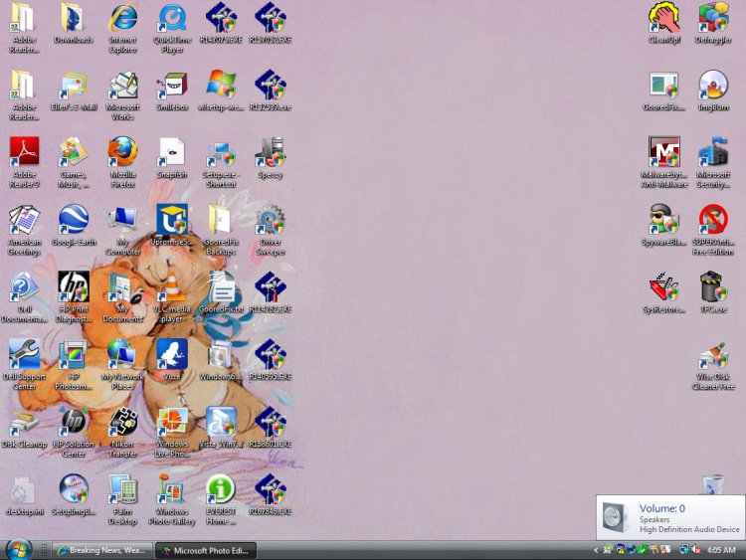The width and height of the screenshot is (746, 560).
Task: Launch Mozilla Firefox from the desktop
Action: pyautogui.click(x=122, y=162)
